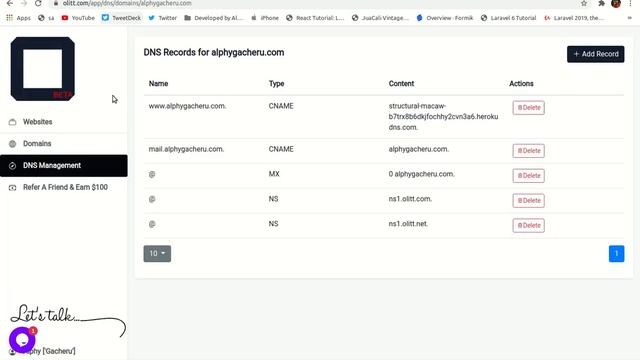The image size is (640, 360).
Task: Click the DNS Records for alphygacheru.com heading
Action: coord(214,52)
